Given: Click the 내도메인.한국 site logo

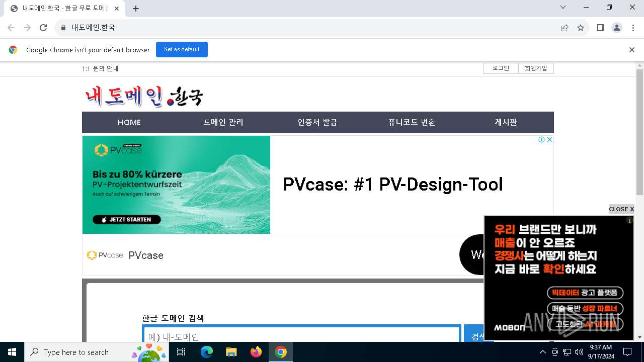Looking at the screenshot, I should (143, 96).
